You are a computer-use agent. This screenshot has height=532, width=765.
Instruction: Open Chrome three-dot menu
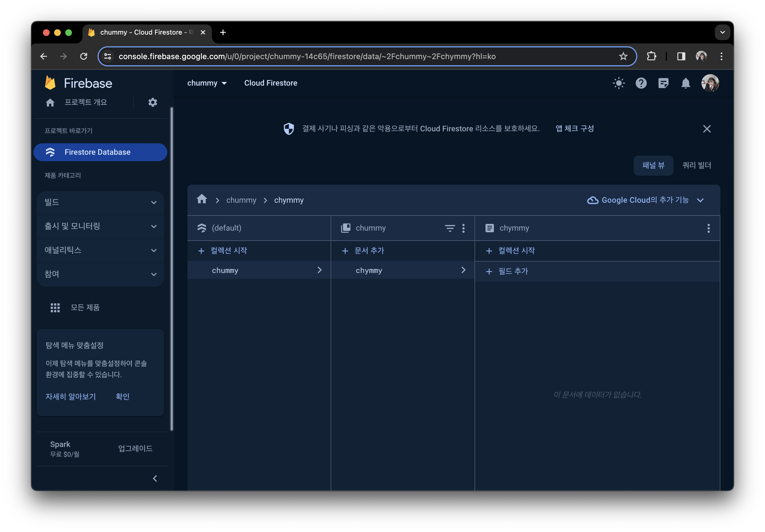tap(721, 56)
